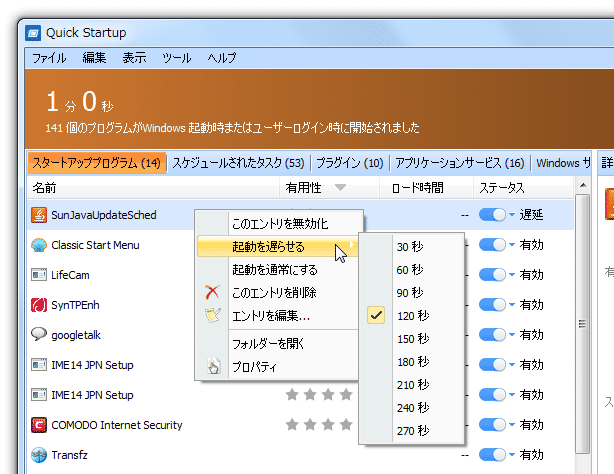Image resolution: width=614 pixels, height=474 pixels.
Task: Click the 有用性 column sort arrow
Action: tap(340, 187)
